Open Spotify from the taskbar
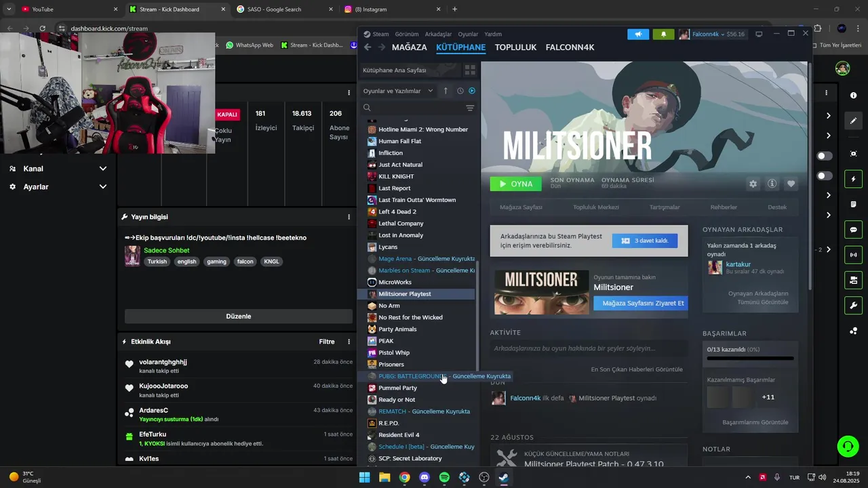Screen dimensions: 868x488 pos(444,477)
